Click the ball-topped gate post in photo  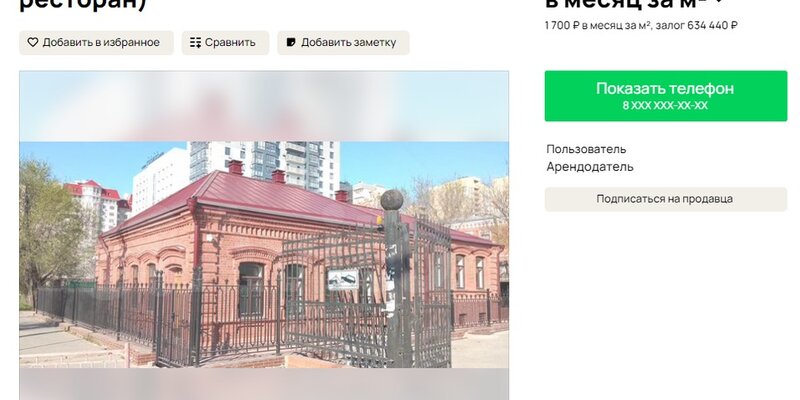[x=393, y=276]
